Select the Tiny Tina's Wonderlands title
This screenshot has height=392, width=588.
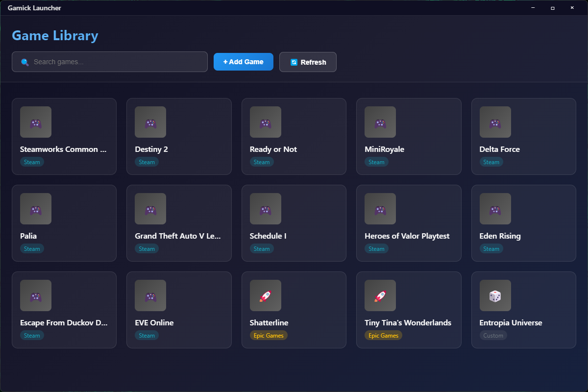click(x=408, y=323)
